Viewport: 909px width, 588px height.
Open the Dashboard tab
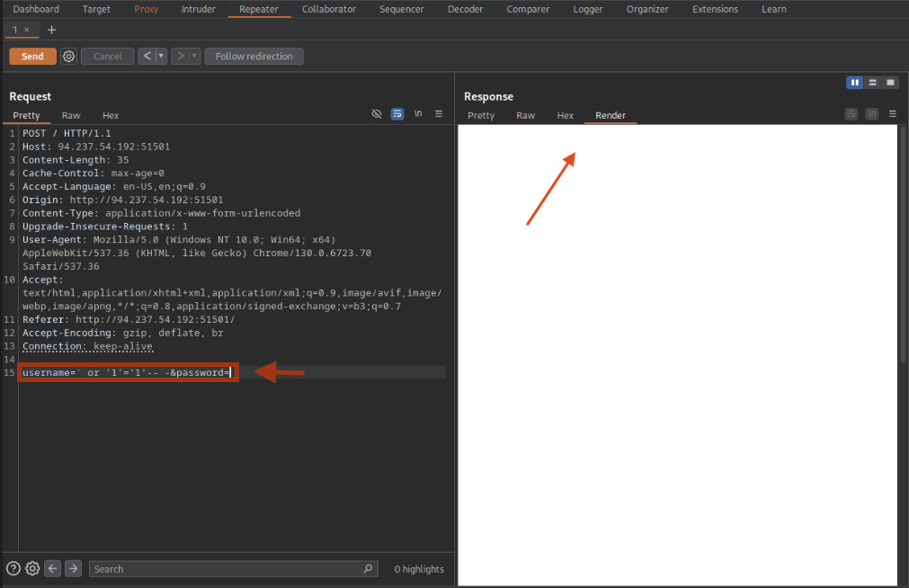[36, 9]
